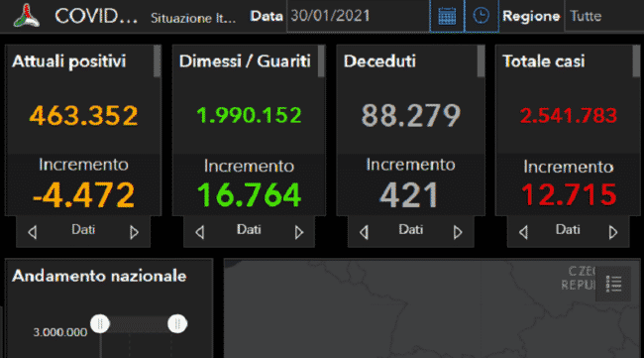Previous arrow under Attuali positivi card
Viewport: 644px width, 358px height.
click(x=33, y=232)
